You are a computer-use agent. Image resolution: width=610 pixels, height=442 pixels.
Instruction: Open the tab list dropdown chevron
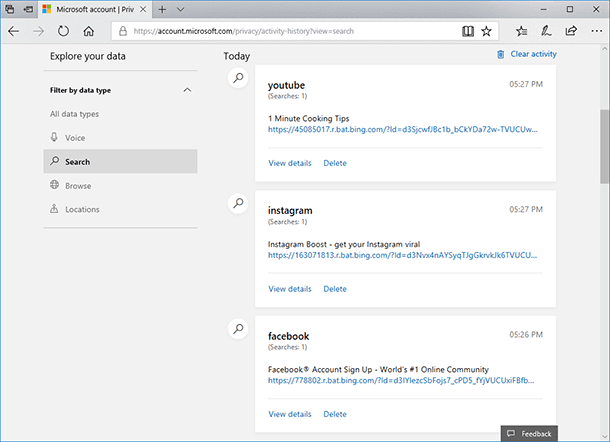point(181,9)
